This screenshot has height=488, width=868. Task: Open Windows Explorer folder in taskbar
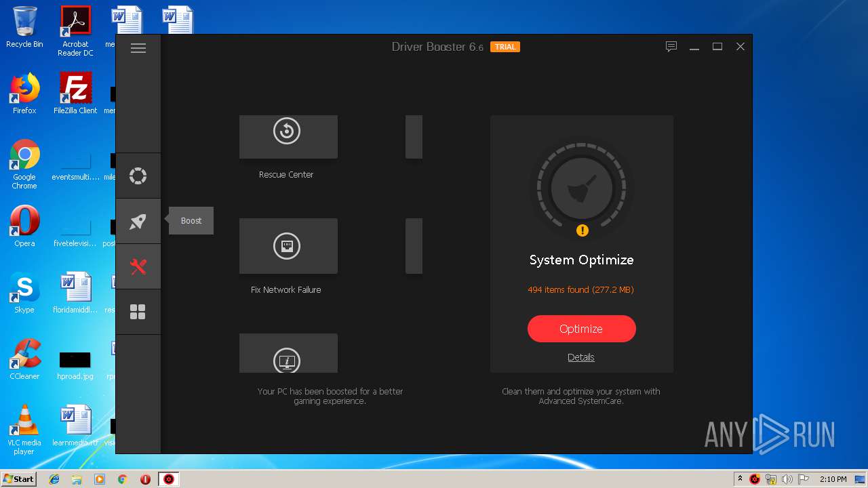click(77, 479)
